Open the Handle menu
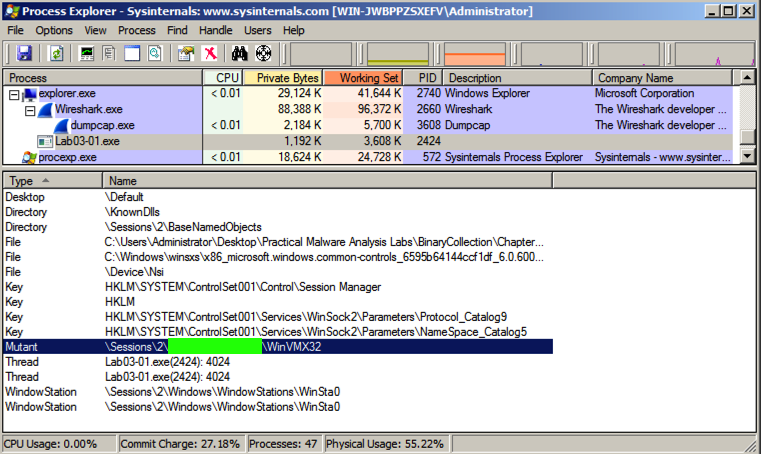This screenshot has height=454, width=761. tap(215, 30)
